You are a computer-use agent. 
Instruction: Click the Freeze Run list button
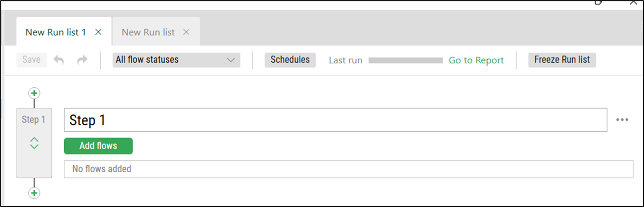tap(562, 60)
